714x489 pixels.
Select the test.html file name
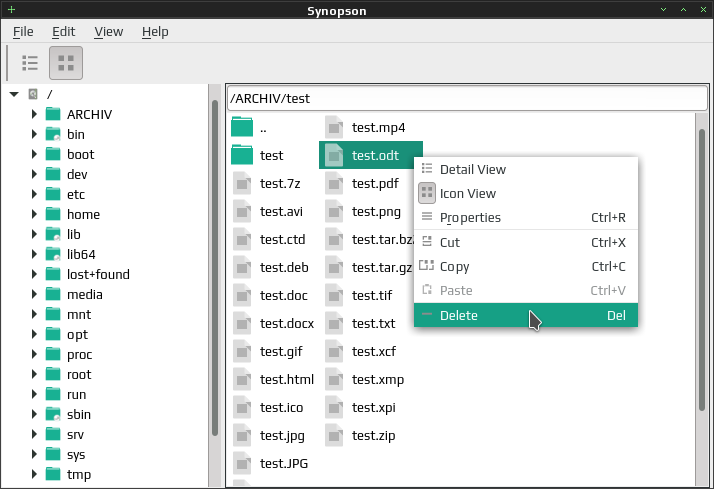[287, 379]
